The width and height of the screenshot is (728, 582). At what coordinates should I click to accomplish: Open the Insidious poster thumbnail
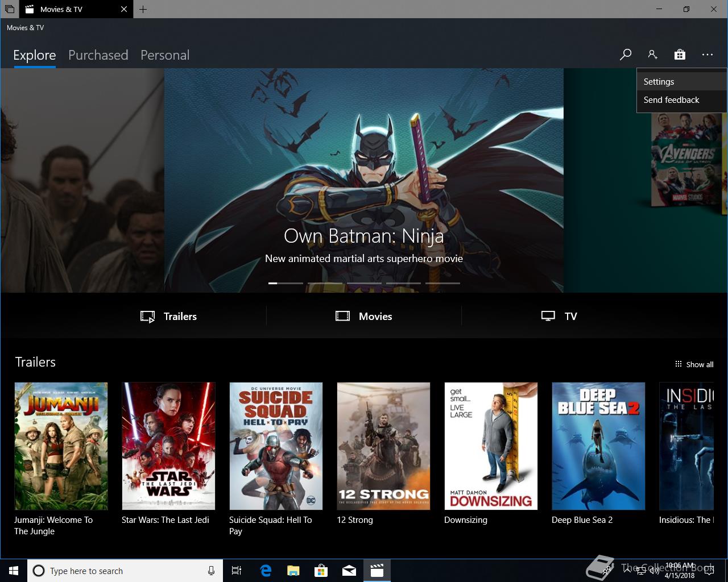[x=686, y=446]
